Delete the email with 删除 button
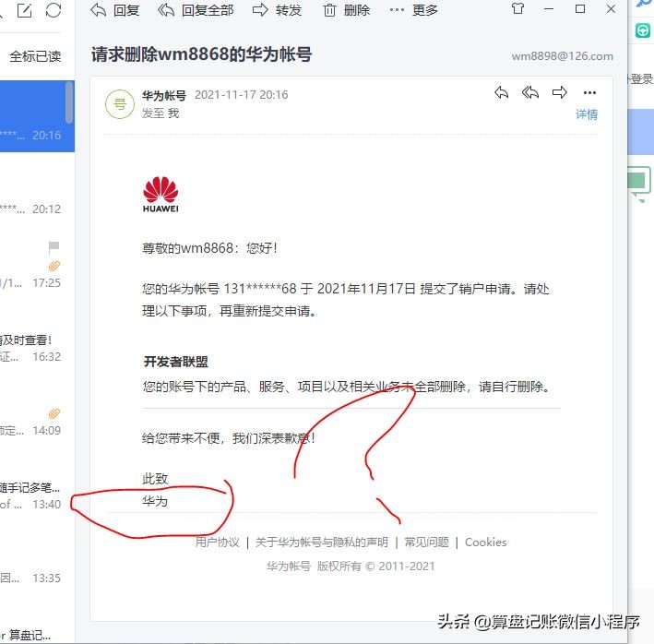 346,9
